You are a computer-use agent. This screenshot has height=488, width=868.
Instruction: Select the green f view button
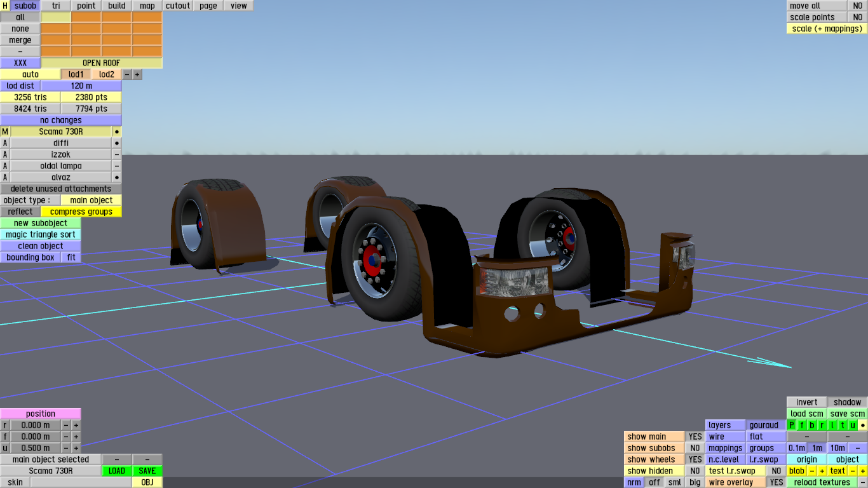tap(802, 425)
